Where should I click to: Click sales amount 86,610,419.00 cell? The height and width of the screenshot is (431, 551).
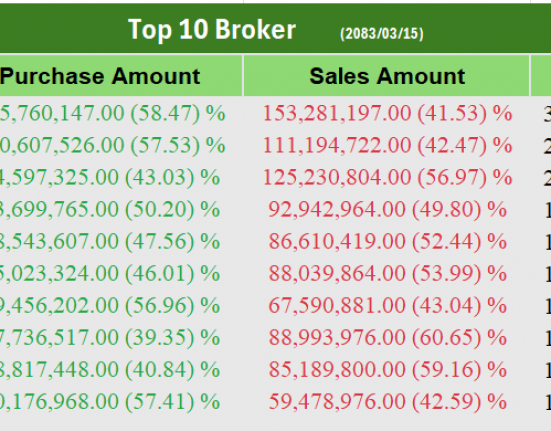pos(387,241)
